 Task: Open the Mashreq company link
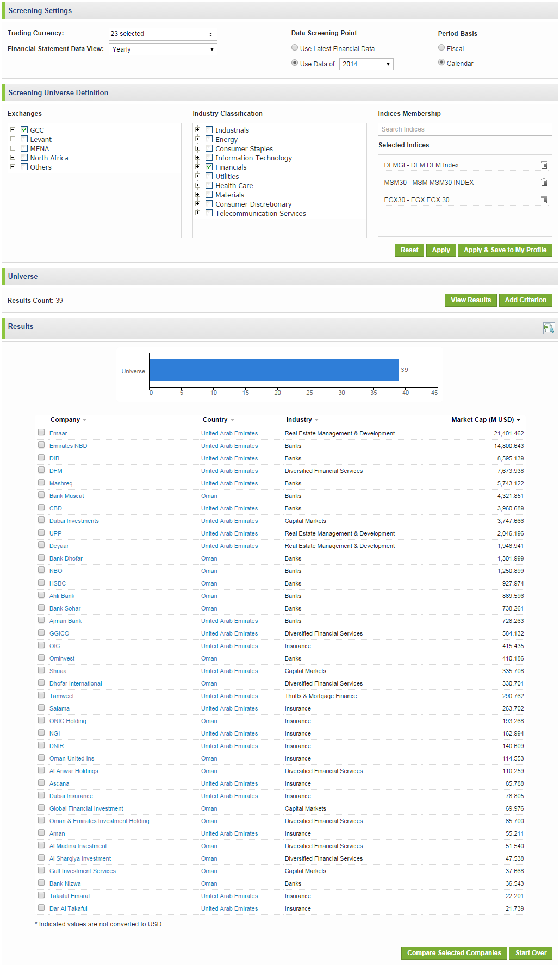(x=61, y=483)
